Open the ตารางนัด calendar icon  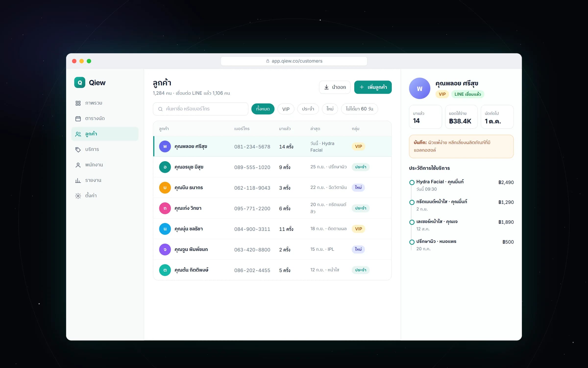click(x=78, y=118)
